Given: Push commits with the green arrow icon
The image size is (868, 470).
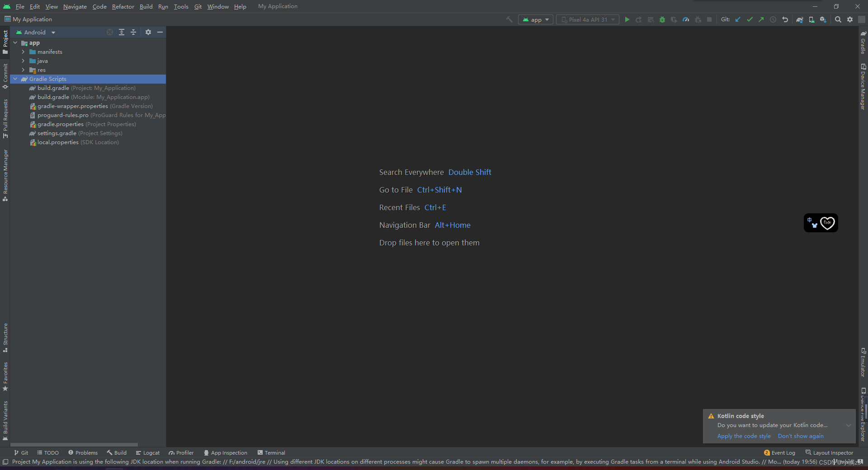Looking at the screenshot, I should [761, 19].
